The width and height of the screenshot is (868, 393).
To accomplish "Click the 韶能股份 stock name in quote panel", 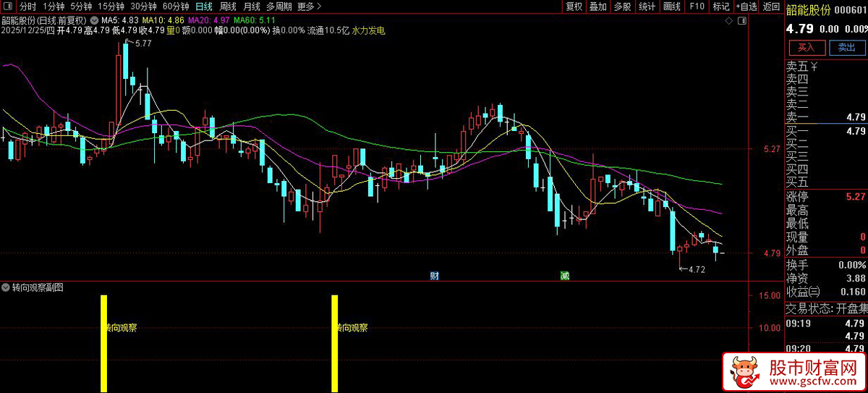I will 809,9.
